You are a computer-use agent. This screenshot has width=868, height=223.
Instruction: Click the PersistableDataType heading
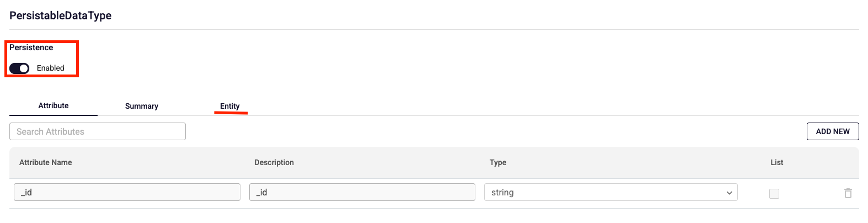[61, 15]
